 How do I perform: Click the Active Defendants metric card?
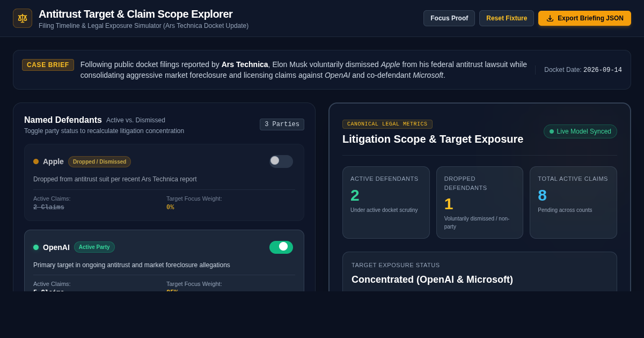pyautogui.click(x=386, y=202)
